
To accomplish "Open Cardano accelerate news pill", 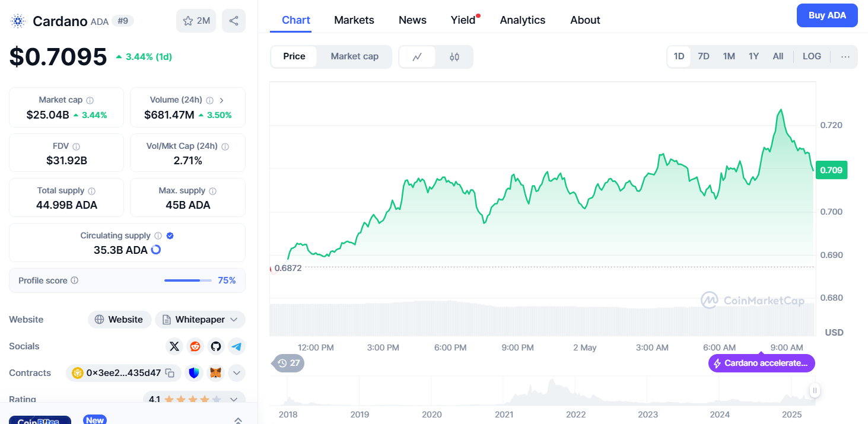I will tap(762, 363).
